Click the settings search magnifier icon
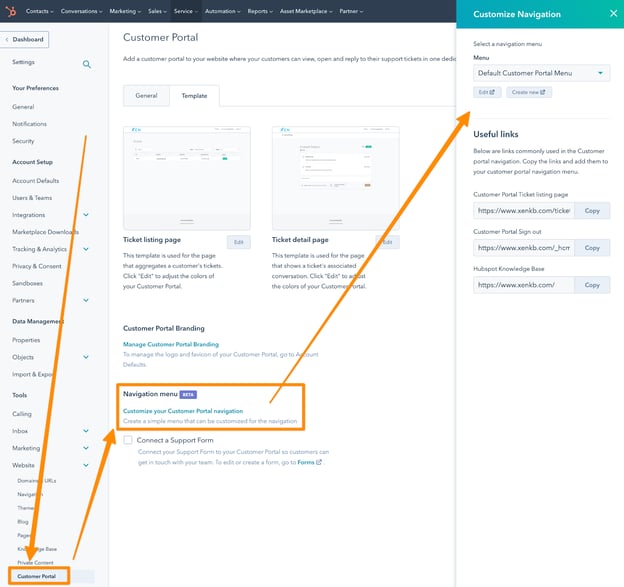 coord(86,64)
